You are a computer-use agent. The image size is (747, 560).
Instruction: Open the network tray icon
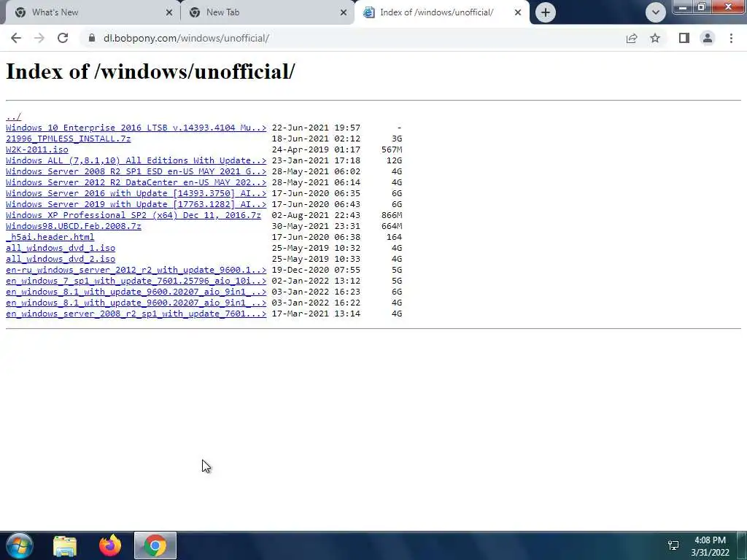(x=673, y=545)
